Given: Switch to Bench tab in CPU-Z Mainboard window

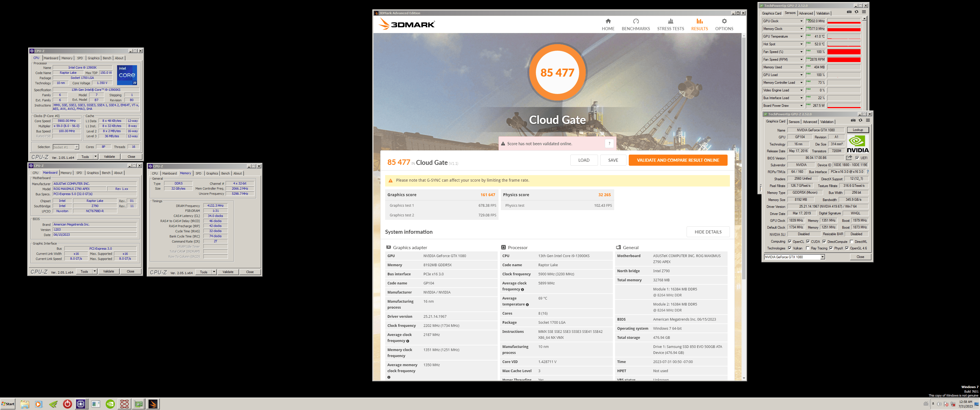Looking at the screenshot, I should point(106,173).
